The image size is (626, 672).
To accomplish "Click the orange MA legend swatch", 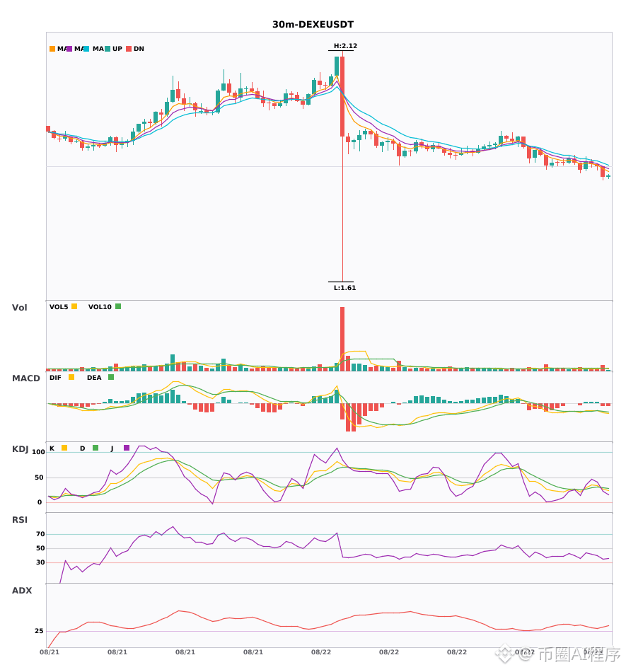I will click(52, 49).
